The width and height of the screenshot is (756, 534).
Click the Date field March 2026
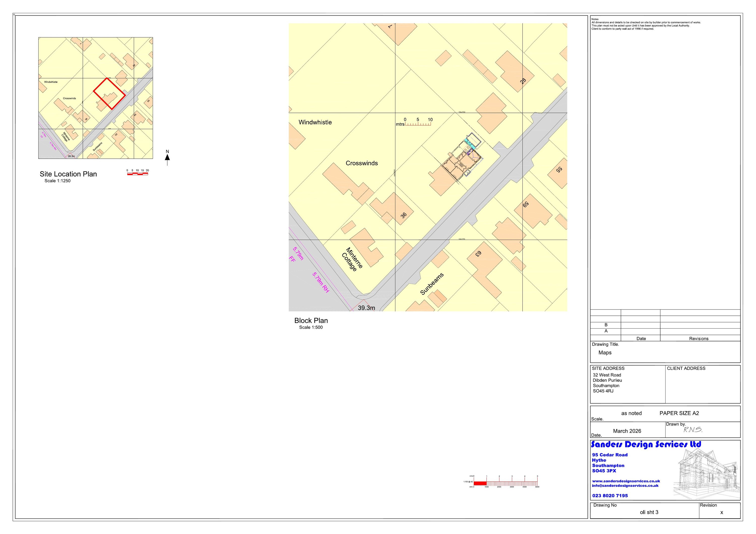click(627, 431)
